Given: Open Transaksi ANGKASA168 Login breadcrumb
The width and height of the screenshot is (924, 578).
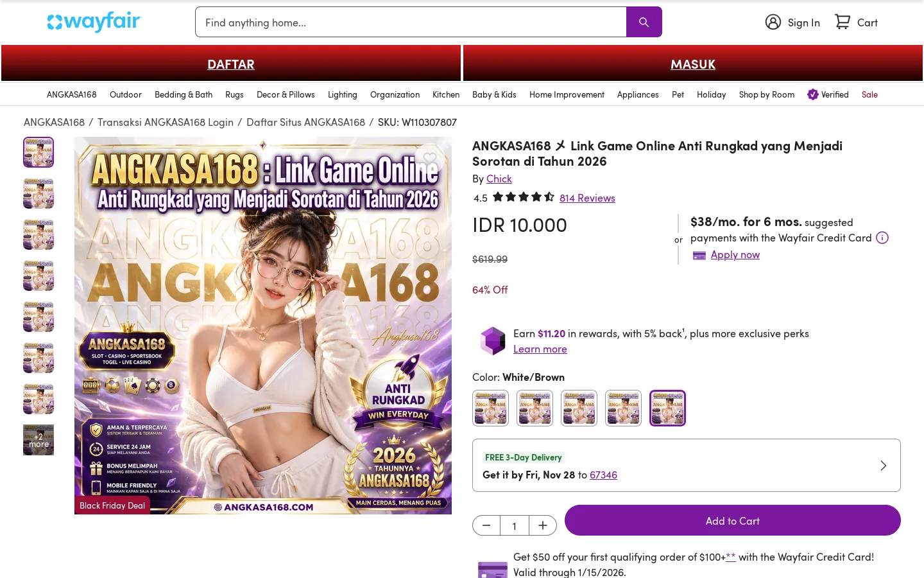Looking at the screenshot, I should [166, 122].
